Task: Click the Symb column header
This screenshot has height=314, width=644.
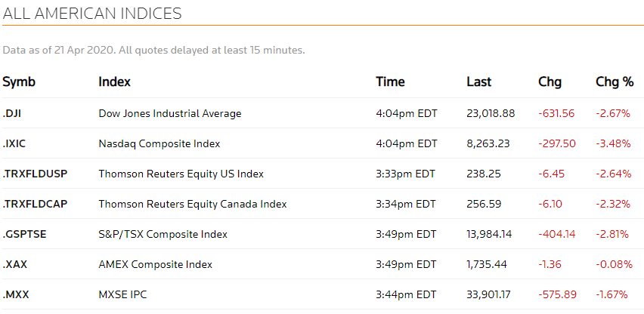Action: (19, 82)
